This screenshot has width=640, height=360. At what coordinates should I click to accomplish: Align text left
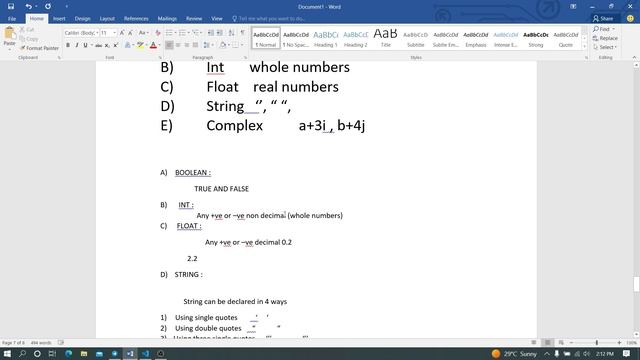coord(169,45)
